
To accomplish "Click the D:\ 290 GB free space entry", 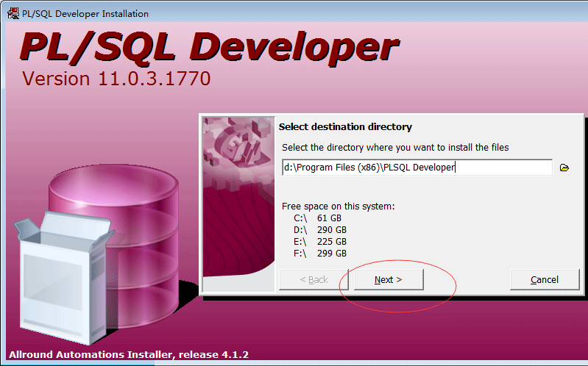I will click(x=320, y=229).
